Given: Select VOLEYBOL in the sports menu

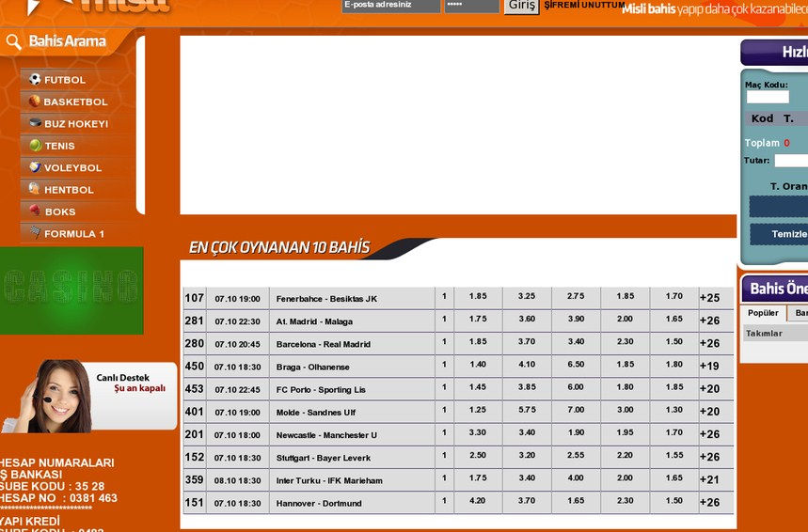Looking at the screenshot, I should tap(72, 168).
